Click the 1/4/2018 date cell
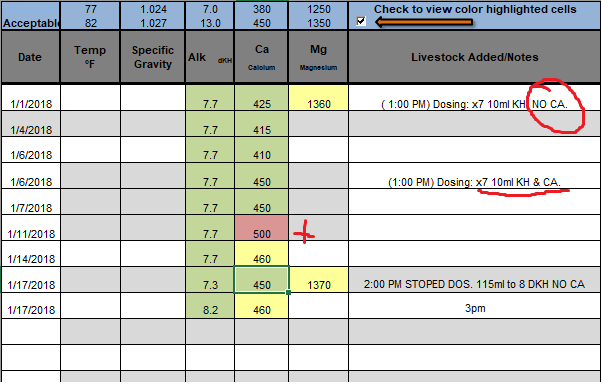 coord(31,124)
